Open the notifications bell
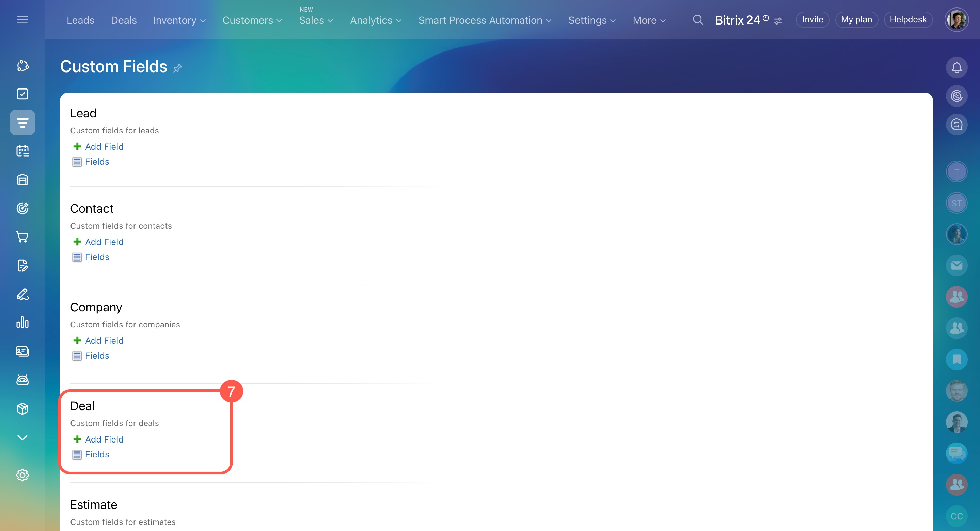Image resolution: width=980 pixels, height=531 pixels. [x=957, y=67]
